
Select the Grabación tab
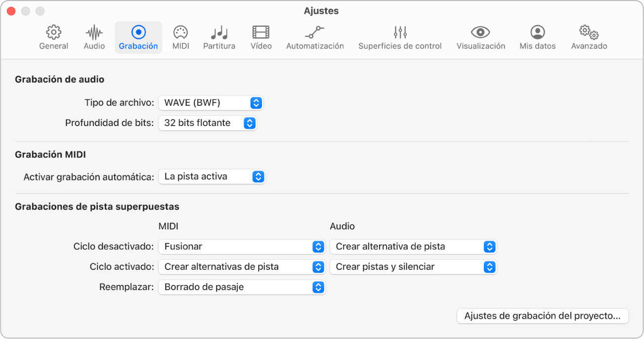[138, 38]
